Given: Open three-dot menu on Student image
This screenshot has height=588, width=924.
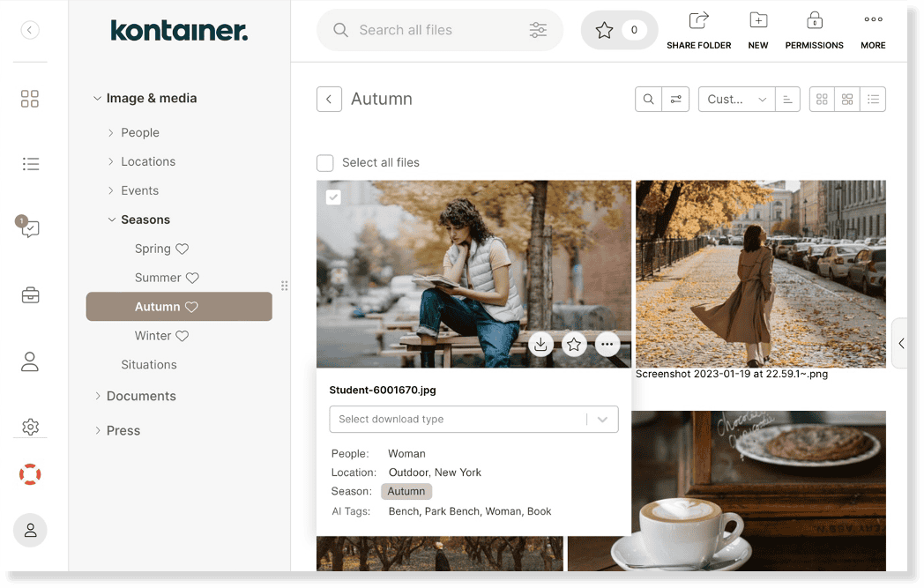Looking at the screenshot, I should click(607, 345).
